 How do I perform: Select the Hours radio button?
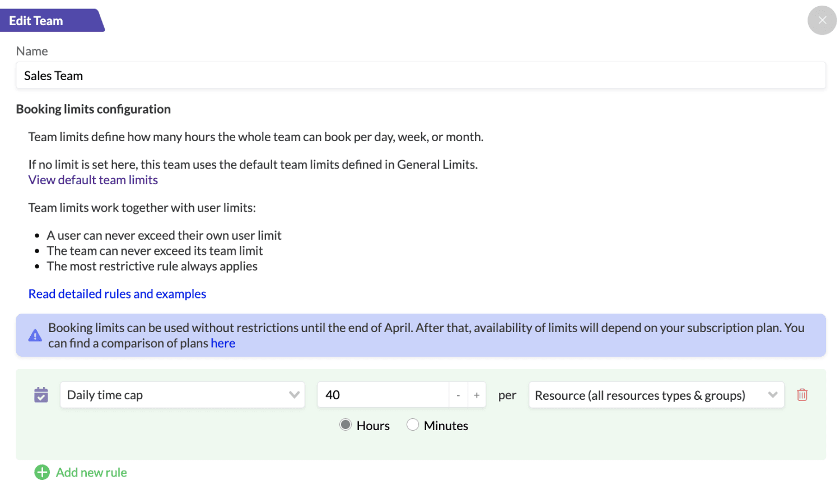(x=346, y=425)
